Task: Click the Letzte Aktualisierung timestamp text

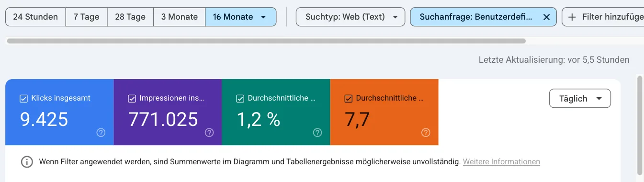Action: (554, 60)
